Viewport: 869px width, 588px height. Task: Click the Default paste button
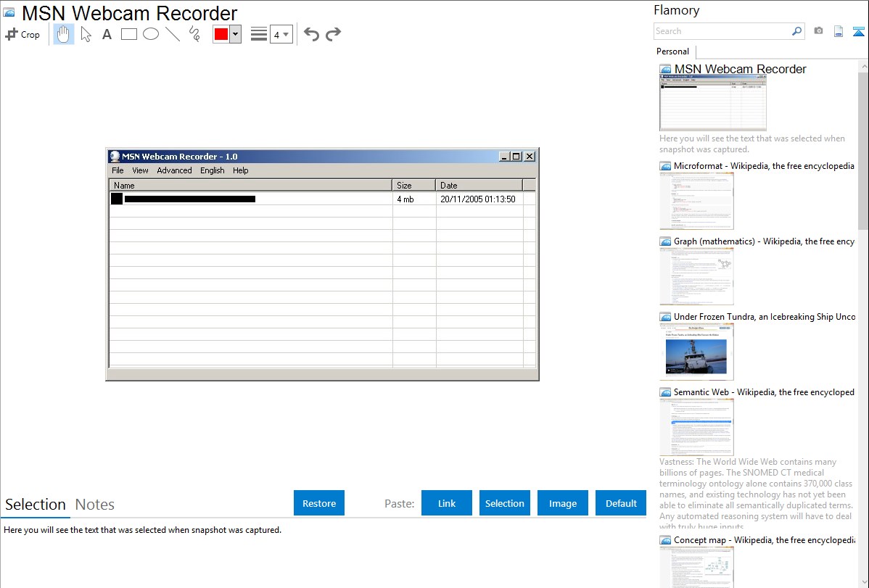(621, 503)
